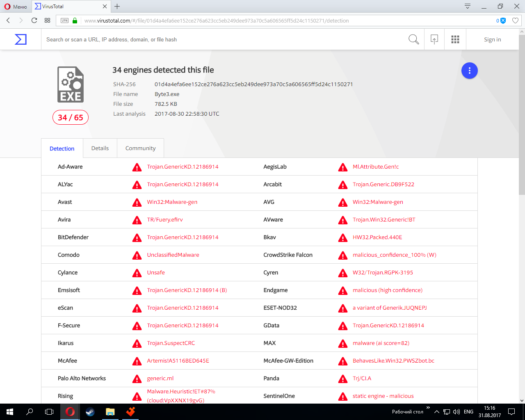
Task: Close the VirusTotal browser tab
Action: (x=105, y=7)
